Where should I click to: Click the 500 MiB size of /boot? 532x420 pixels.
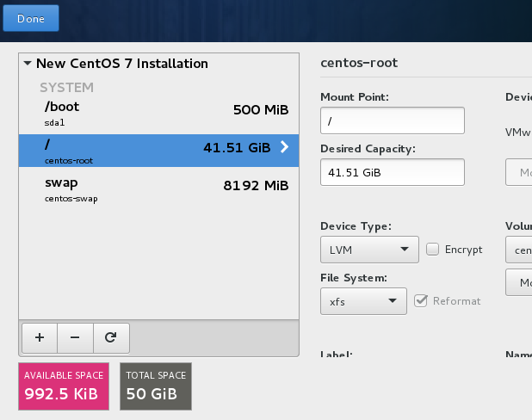coord(261,110)
